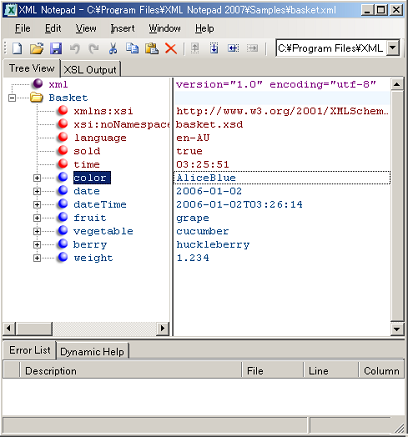Redo the last undone action
The height and width of the screenshot is (437, 408).
[94, 48]
